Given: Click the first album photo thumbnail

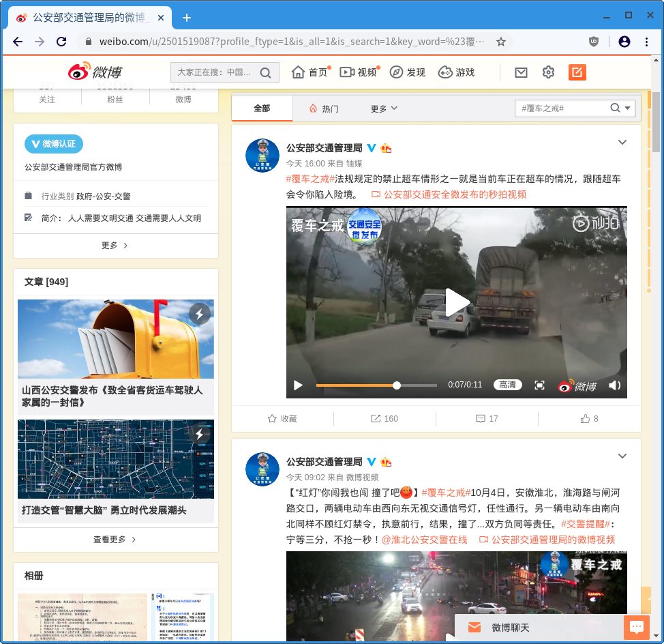Looking at the screenshot, I should click(x=82, y=617).
